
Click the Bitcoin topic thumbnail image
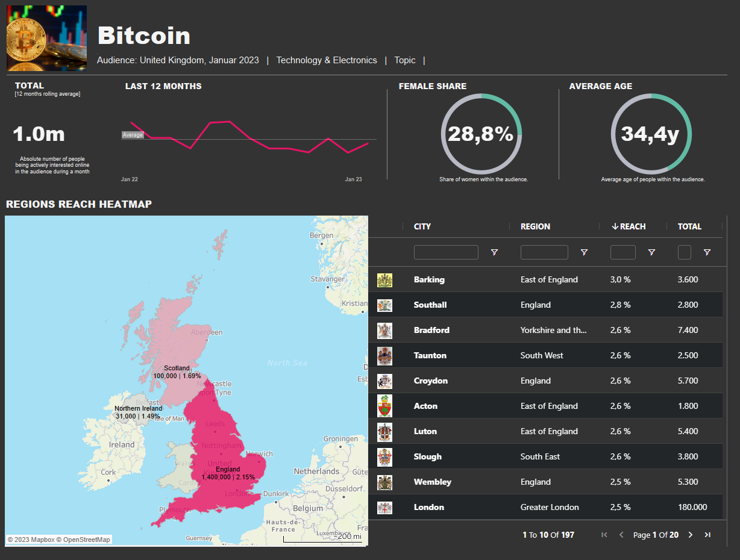coord(46,38)
